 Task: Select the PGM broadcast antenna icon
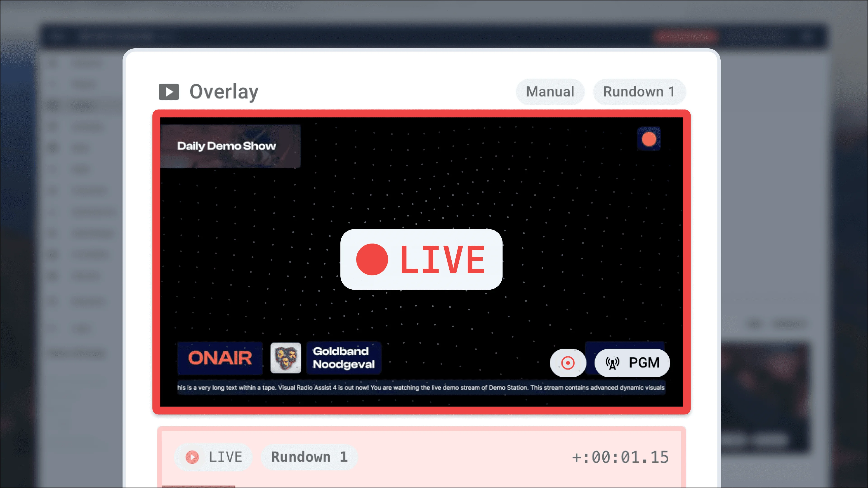pyautogui.click(x=612, y=363)
